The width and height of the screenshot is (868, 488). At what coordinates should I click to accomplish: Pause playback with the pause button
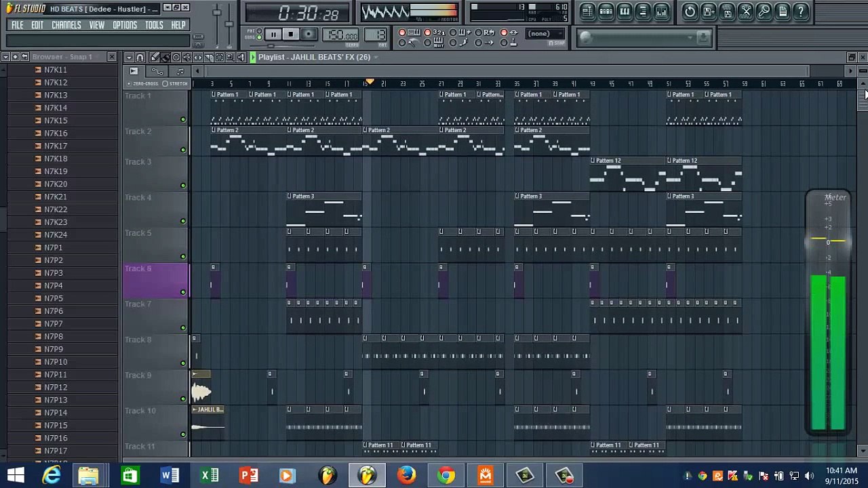(273, 35)
